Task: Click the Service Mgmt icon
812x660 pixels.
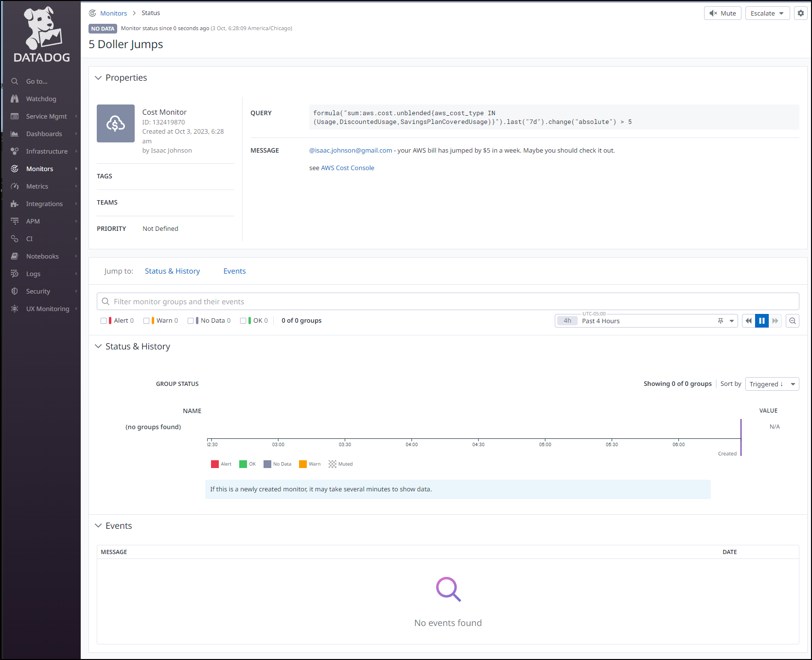Action: pos(15,116)
